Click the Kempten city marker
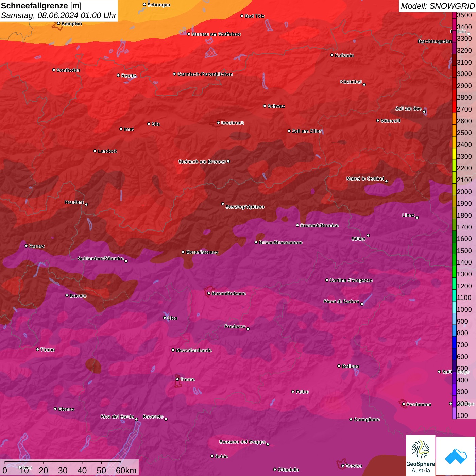Image resolution: width=476 pixels, height=476 pixels. pos(59,23)
